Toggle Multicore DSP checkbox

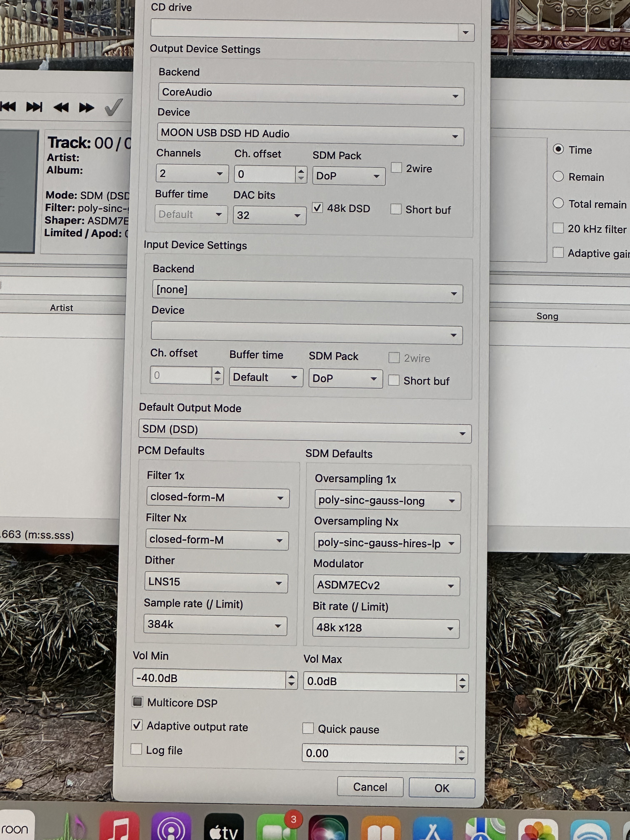137,702
